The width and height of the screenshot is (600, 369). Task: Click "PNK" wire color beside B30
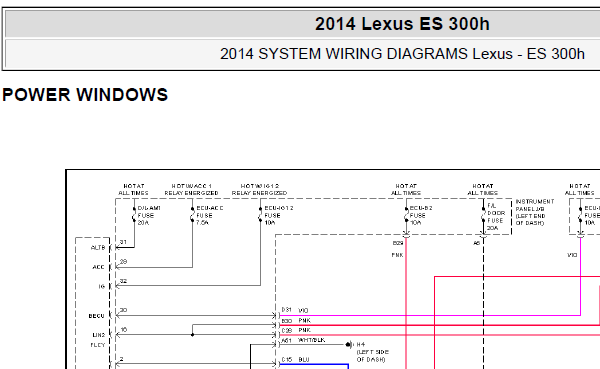pyautogui.click(x=305, y=320)
